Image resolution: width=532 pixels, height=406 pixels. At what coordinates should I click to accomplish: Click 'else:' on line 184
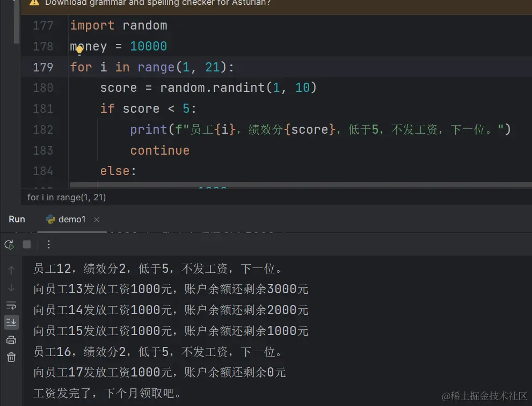pyautogui.click(x=118, y=171)
